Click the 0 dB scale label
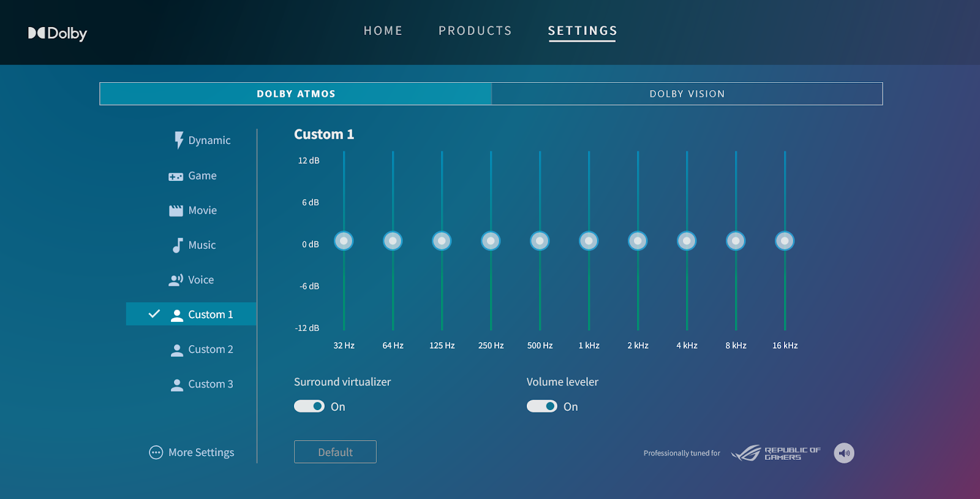This screenshot has width=980, height=499. pyautogui.click(x=311, y=245)
